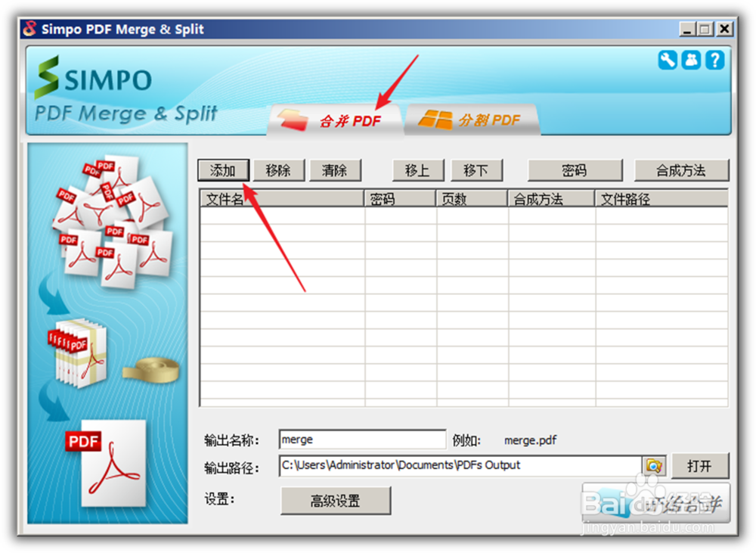Click the user registration icon

[692, 61]
